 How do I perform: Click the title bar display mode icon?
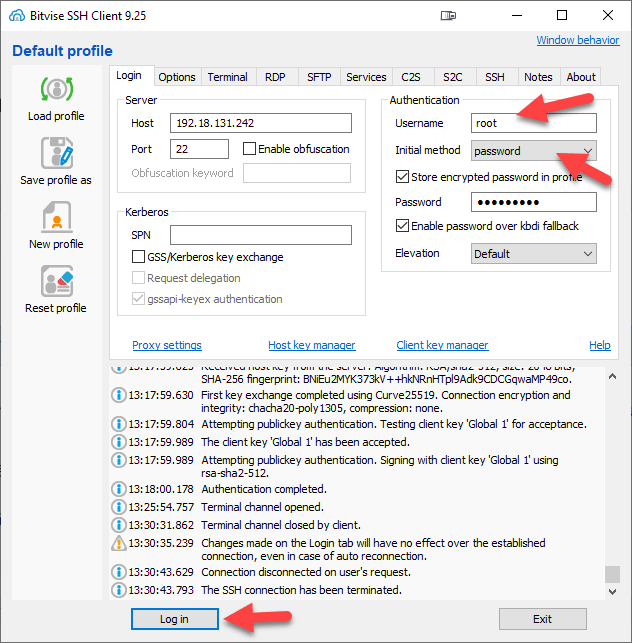[x=448, y=16]
